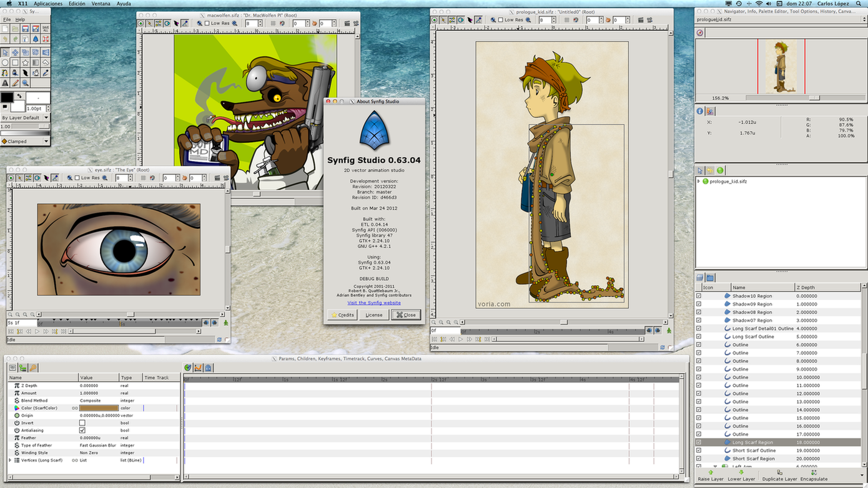Click the Raise Layer arrow icon
This screenshot has height=488, width=868.
pos(710,473)
